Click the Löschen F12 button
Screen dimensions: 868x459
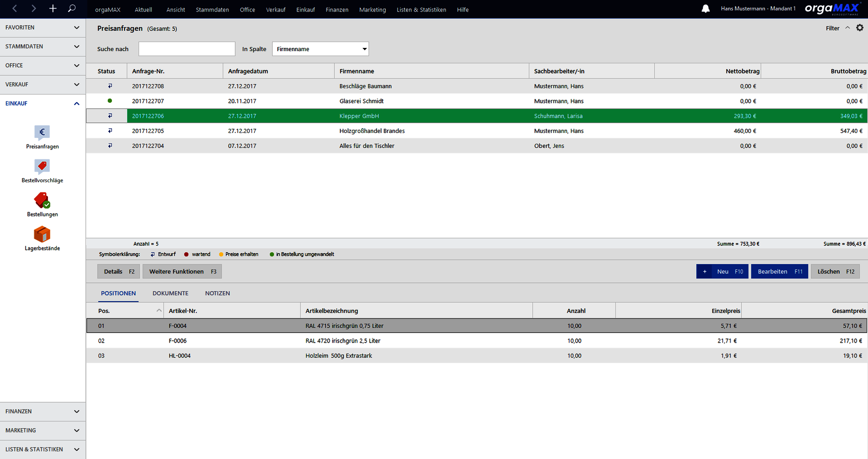pyautogui.click(x=836, y=271)
